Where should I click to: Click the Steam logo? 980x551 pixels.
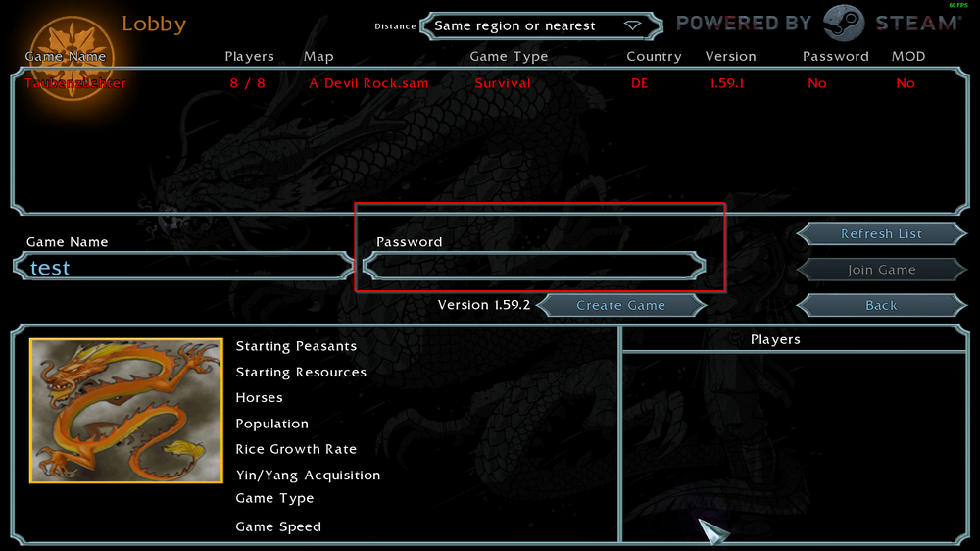[843, 24]
